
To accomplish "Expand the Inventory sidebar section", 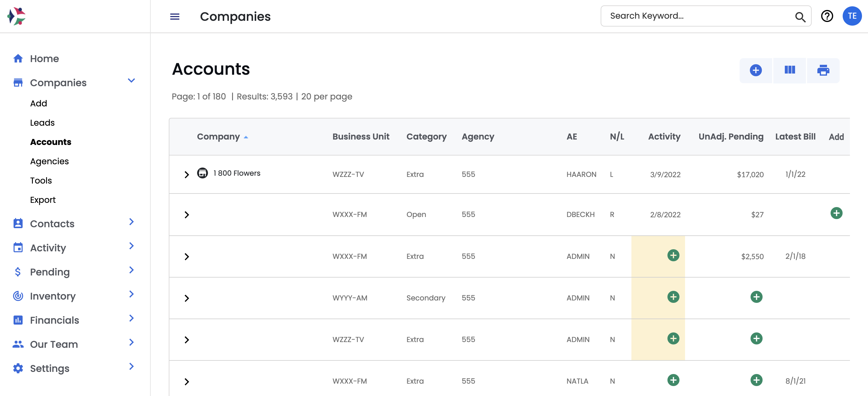I will click(131, 294).
